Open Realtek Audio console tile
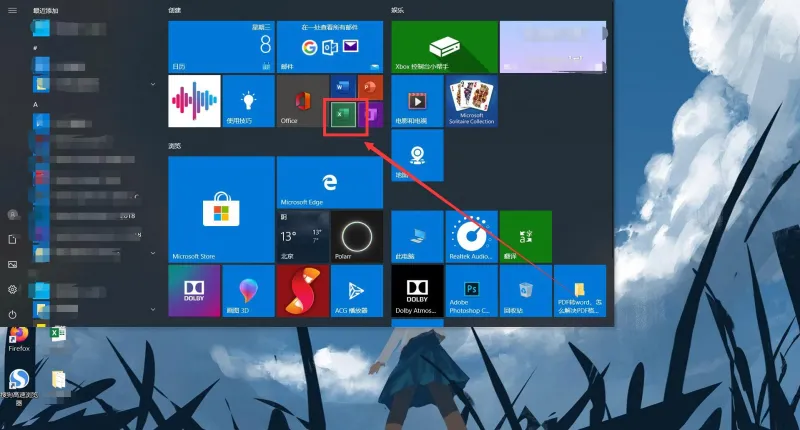 click(471, 237)
